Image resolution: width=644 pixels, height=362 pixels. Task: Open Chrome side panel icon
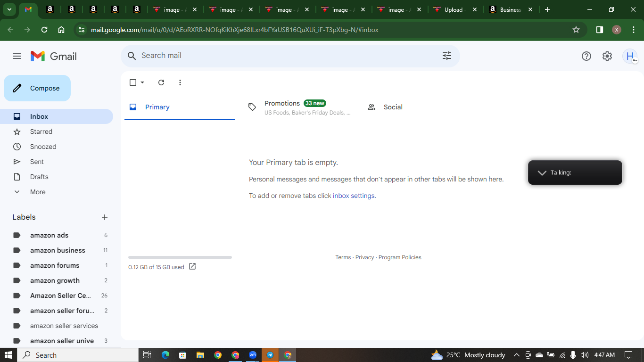(x=600, y=30)
